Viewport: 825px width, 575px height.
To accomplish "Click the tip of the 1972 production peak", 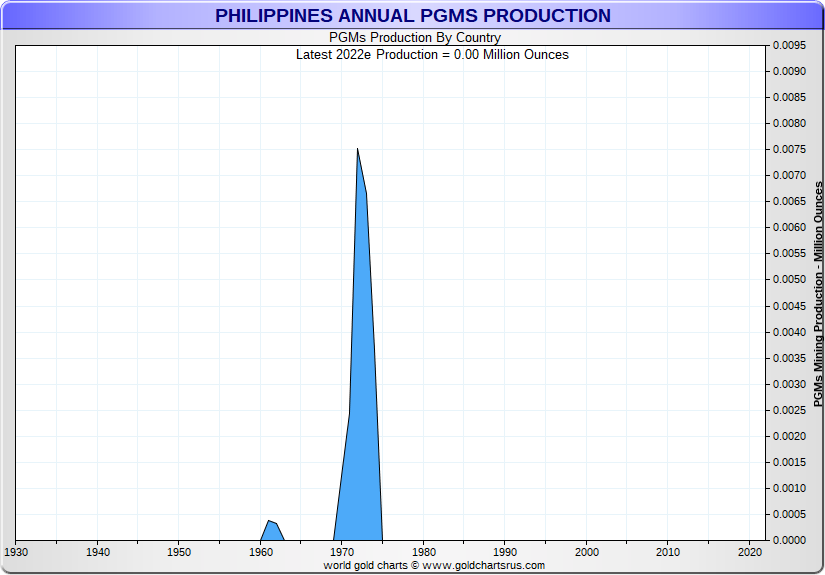I will point(357,150).
